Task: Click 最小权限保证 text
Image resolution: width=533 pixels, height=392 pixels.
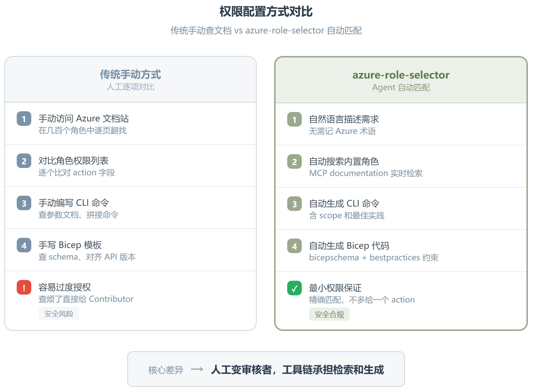Action: [x=335, y=288]
